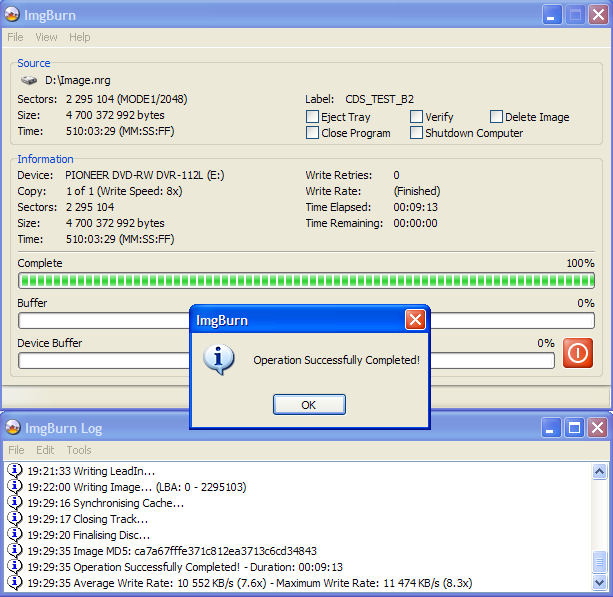This screenshot has height=597, width=613.
Task: Click info icon beside Writing LeadIn log entry
Action: click(14, 470)
